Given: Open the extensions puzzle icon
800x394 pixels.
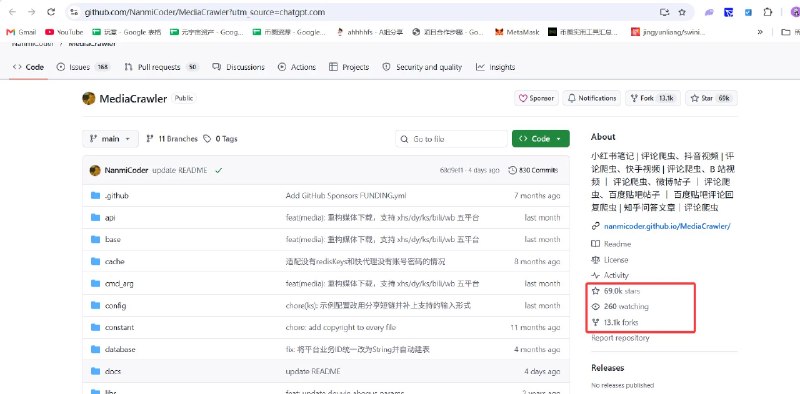Looking at the screenshot, I should click(x=767, y=12).
